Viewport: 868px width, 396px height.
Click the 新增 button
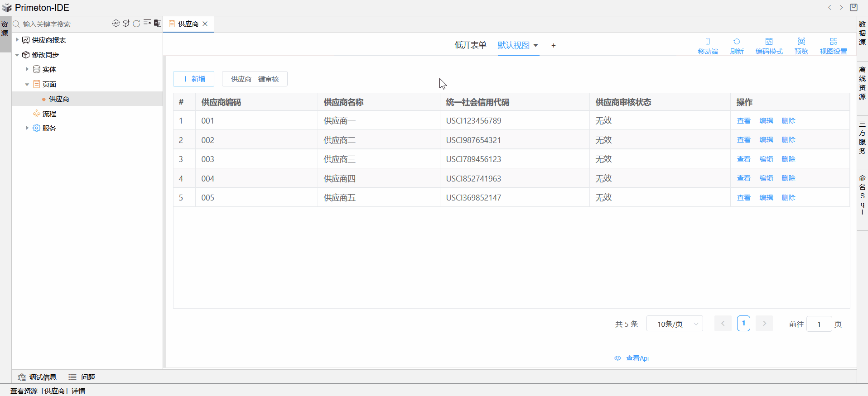tap(193, 79)
